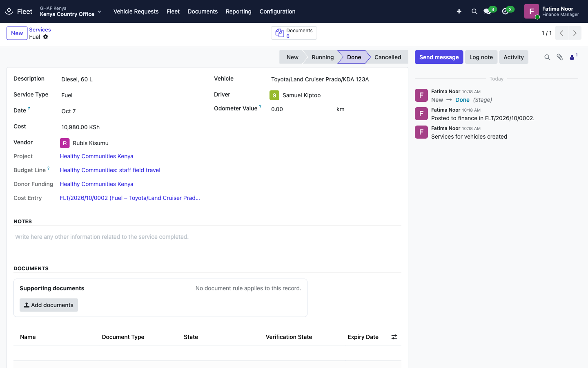The image size is (588, 368).
Task: Open the conversations icon with badge 3
Action: point(488,11)
